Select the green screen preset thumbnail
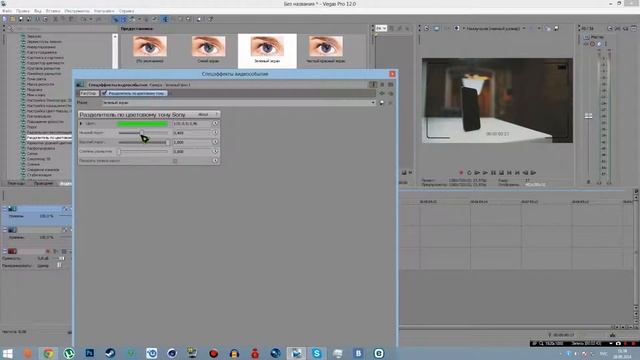The width and height of the screenshot is (640, 360). [x=267, y=46]
